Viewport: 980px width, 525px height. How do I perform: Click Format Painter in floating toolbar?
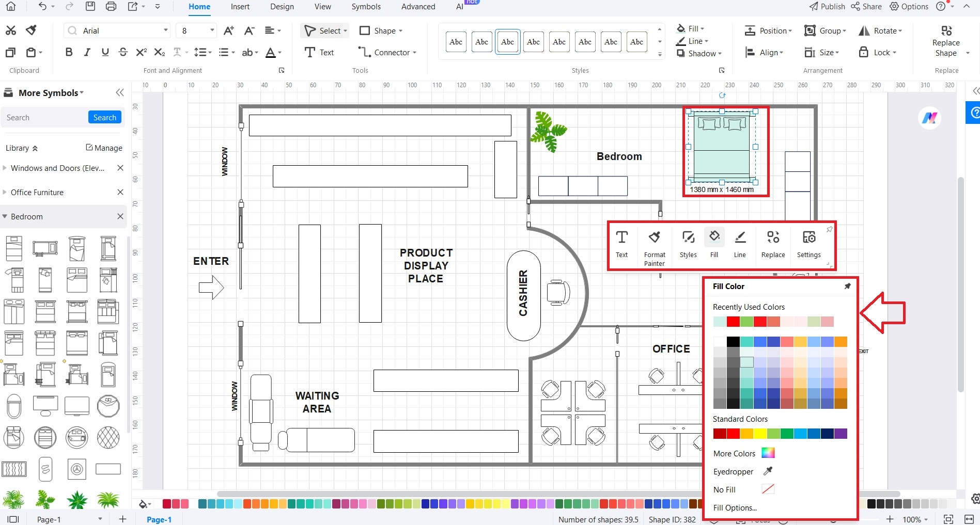[x=655, y=247]
